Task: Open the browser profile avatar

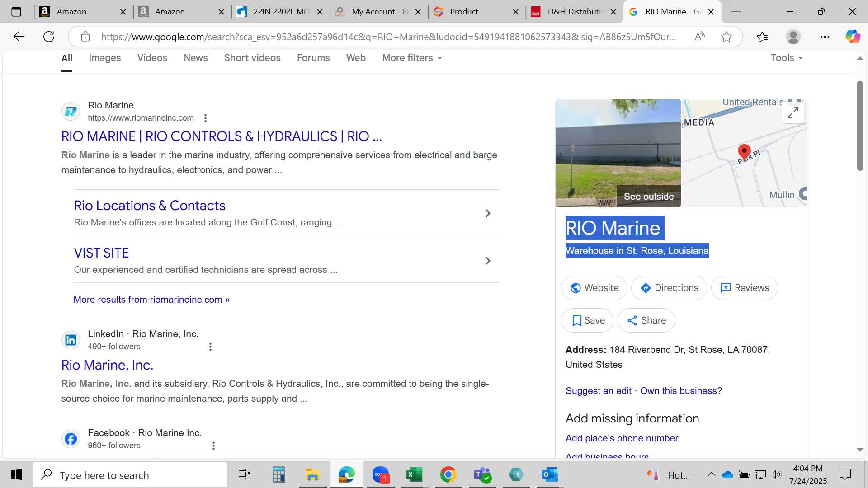Action: coord(793,37)
